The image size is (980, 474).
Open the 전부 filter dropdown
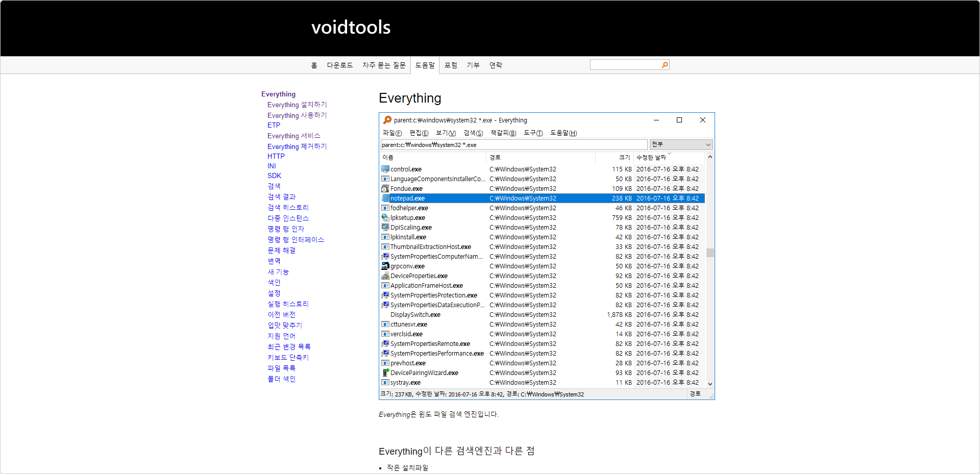click(x=681, y=144)
